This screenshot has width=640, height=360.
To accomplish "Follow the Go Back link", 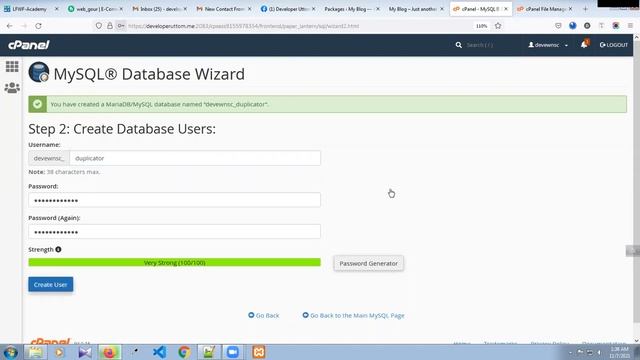I will tap(264, 316).
